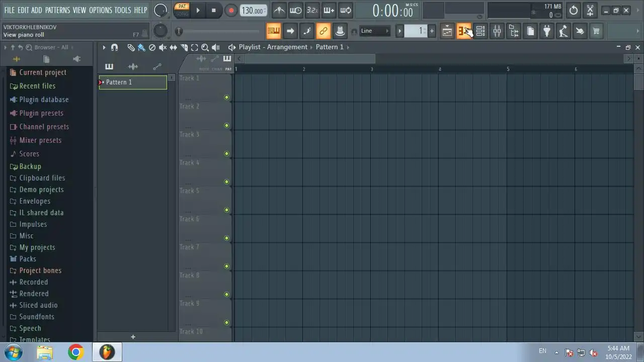Click the main volume knob
644x362 pixels.
[160, 10]
